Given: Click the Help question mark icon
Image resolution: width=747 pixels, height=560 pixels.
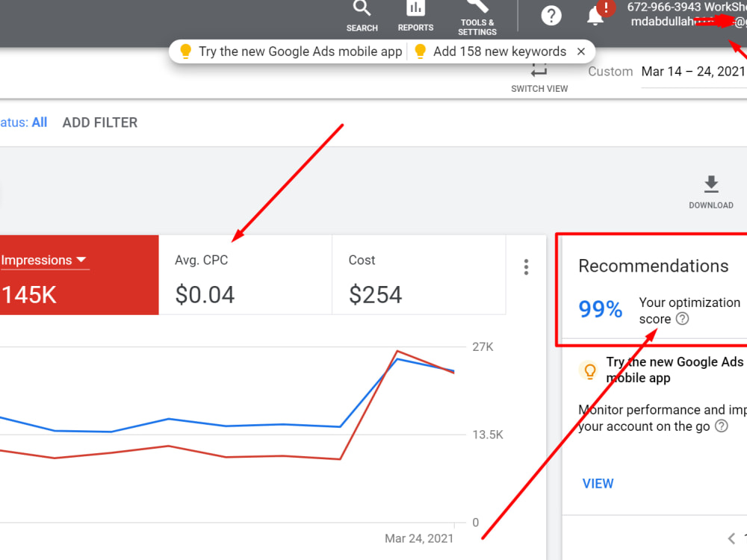Looking at the screenshot, I should tap(551, 16).
